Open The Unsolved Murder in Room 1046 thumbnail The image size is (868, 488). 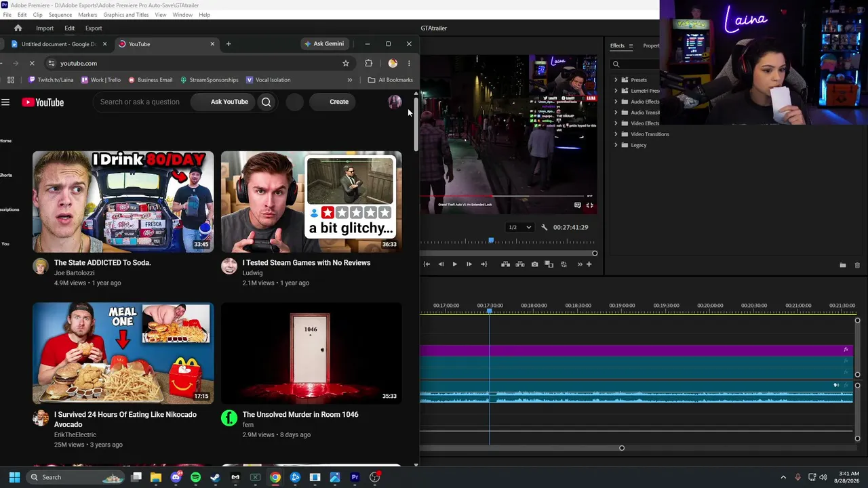[x=311, y=354]
